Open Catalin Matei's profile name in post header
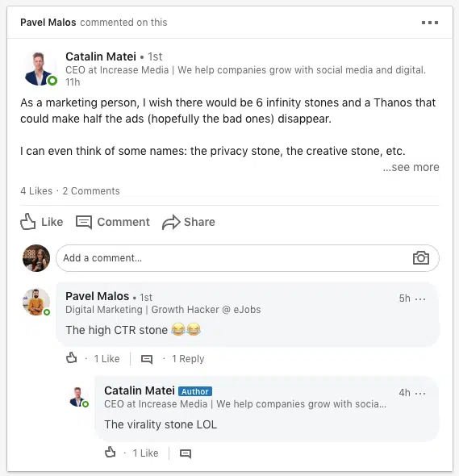Image resolution: width=459 pixels, height=476 pixels. coord(101,56)
